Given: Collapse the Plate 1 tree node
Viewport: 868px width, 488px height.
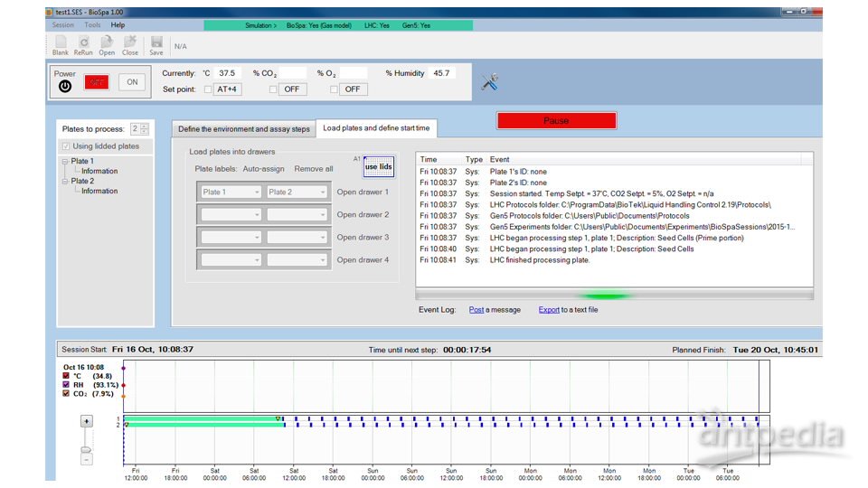Looking at the screenshot, I should 65,162.
